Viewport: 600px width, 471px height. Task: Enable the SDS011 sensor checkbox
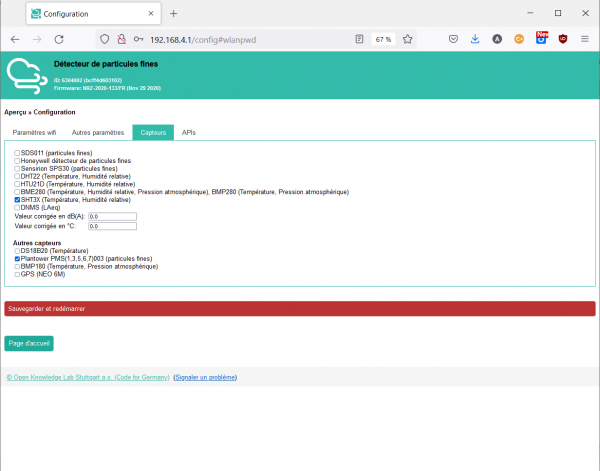(x=17, y=152)
